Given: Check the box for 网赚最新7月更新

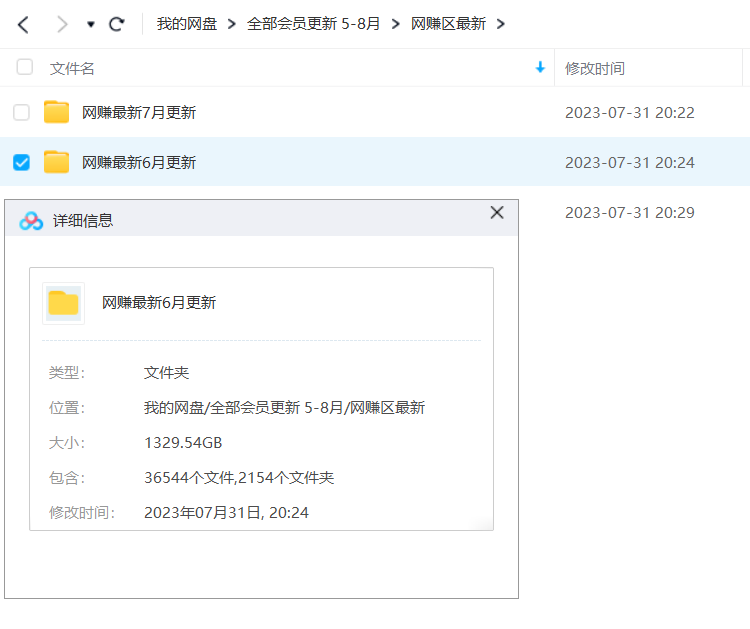Looking at the screenshot, I should pyautogui.click(x=21, y=112).
